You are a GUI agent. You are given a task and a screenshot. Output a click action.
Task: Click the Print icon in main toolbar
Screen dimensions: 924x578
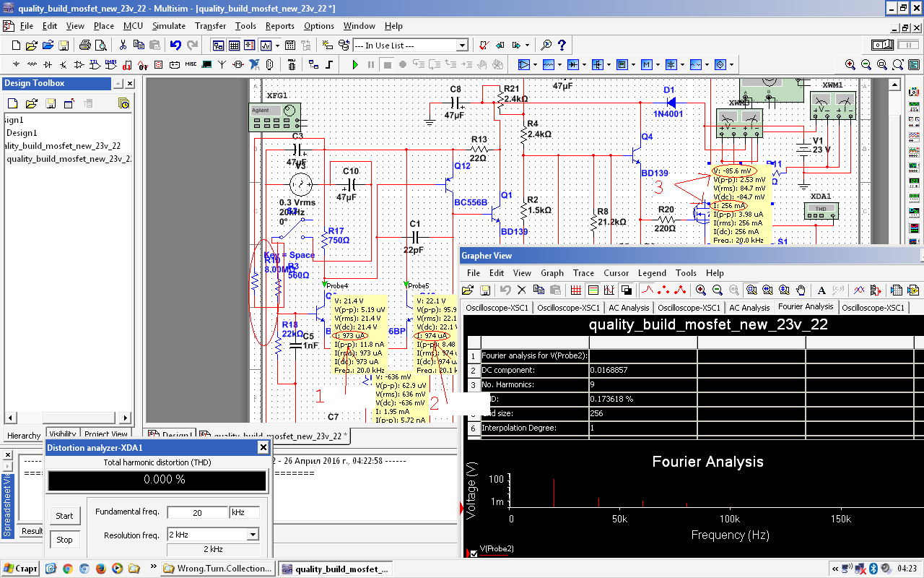point(84,45)
